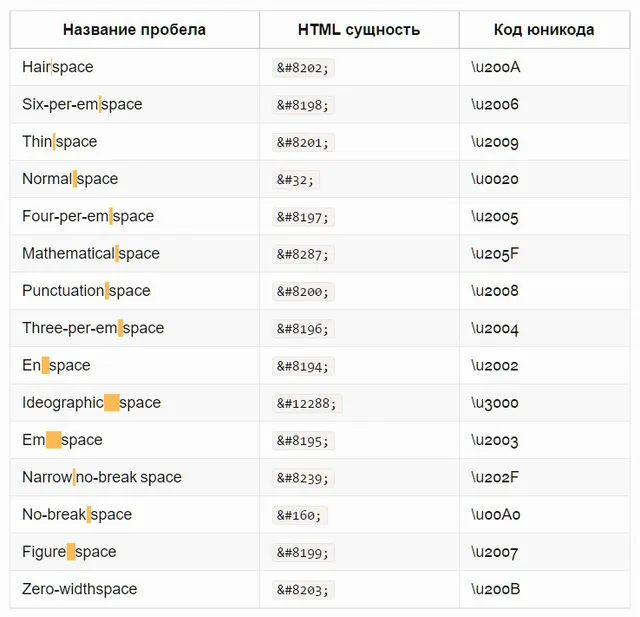Click the orange highlight in Em space
Viewport: 640px width, 617px height.
[53, 440]
